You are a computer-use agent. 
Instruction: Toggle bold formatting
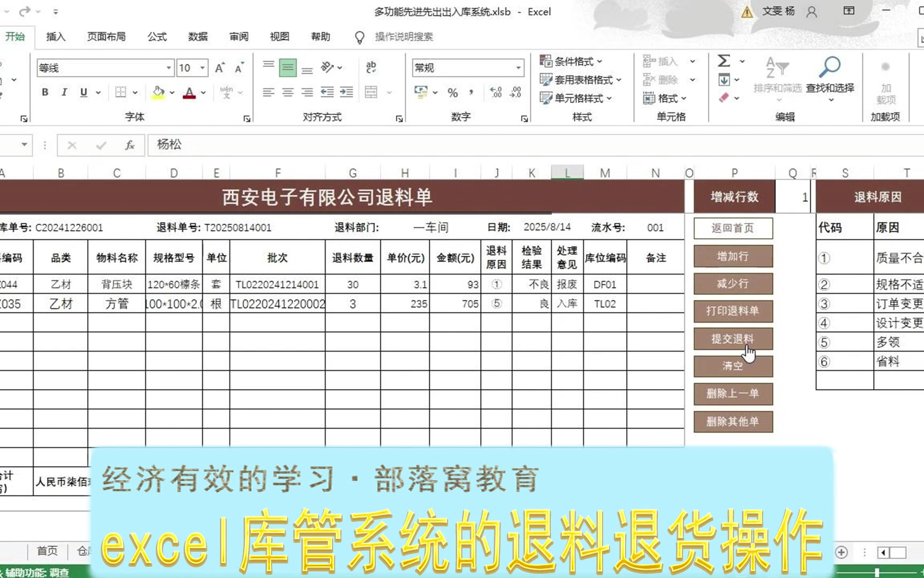coord(45,92)
